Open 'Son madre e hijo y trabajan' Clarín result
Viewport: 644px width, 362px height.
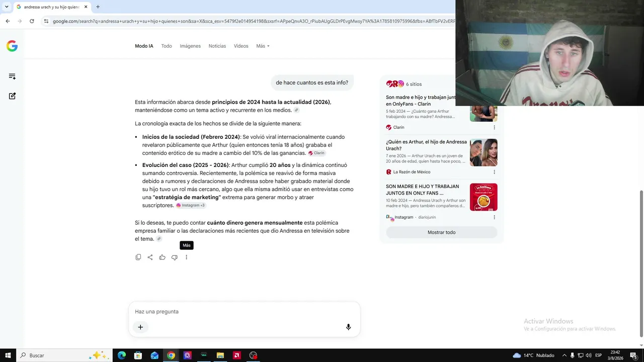(421, 101)
